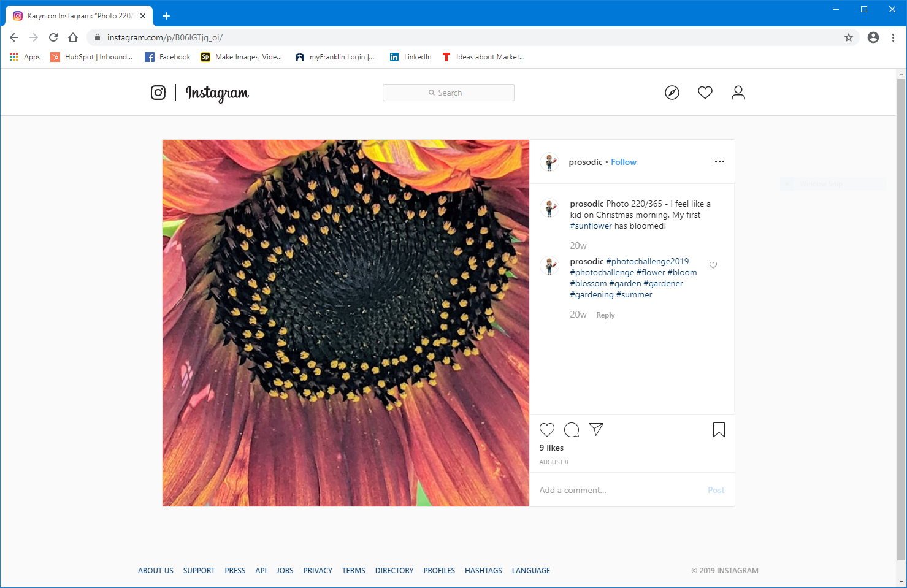This screenshot has height=588, width=907.
Task: Open the post's three-dot options menu
Action: [x=719, y=162]
